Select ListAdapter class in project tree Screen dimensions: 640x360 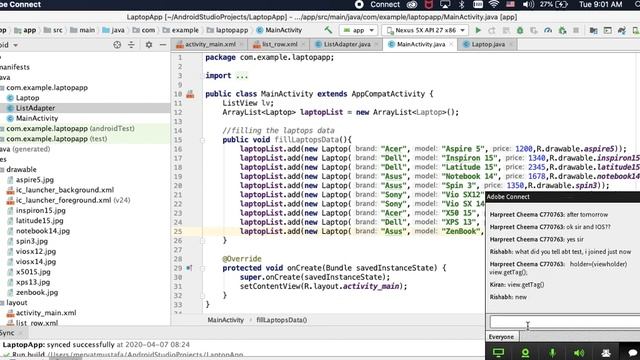[x=35, y=108]
